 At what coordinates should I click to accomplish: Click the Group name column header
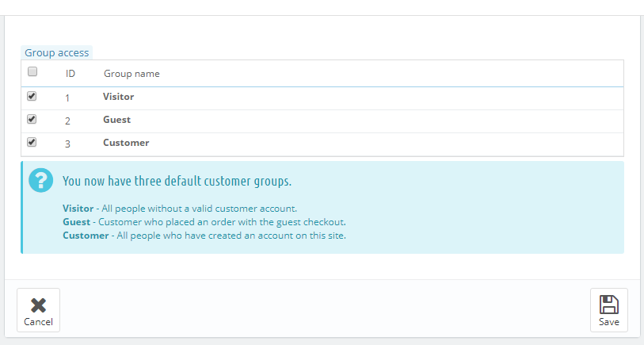[131, 74]
